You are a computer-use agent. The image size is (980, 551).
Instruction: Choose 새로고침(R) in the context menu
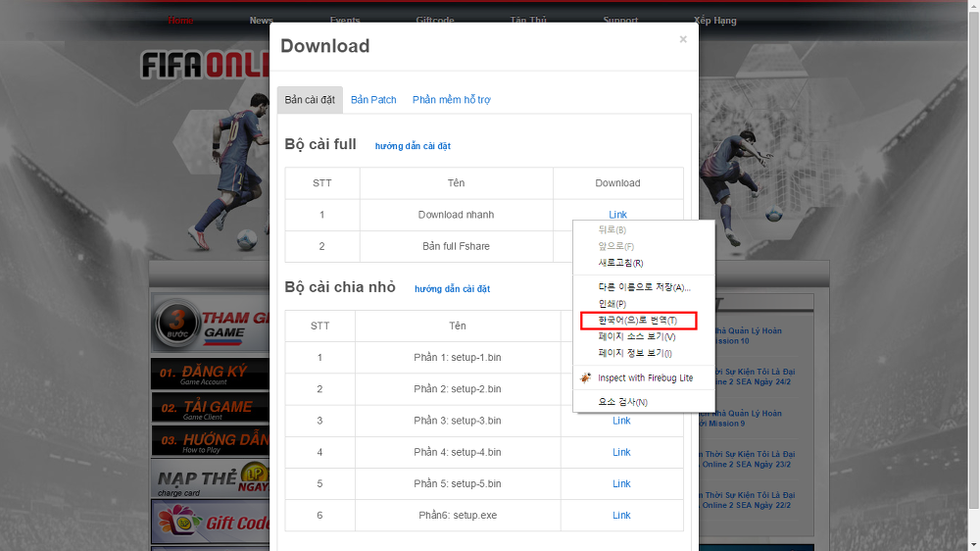[x=644, y=263]
